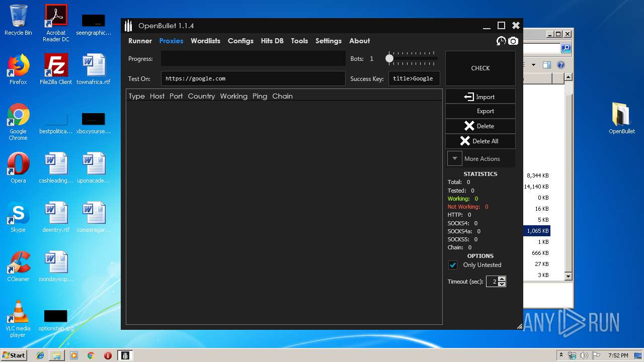Launch VLC media player shortcut
The height and width of the screenshot is (362, 644).
[x=18, y=319]
